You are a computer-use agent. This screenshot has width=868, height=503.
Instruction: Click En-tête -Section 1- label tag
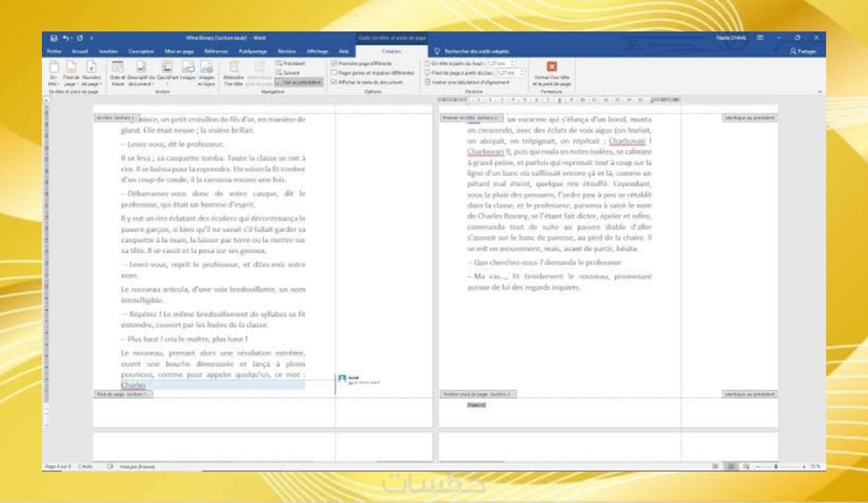tap(117, 117)
